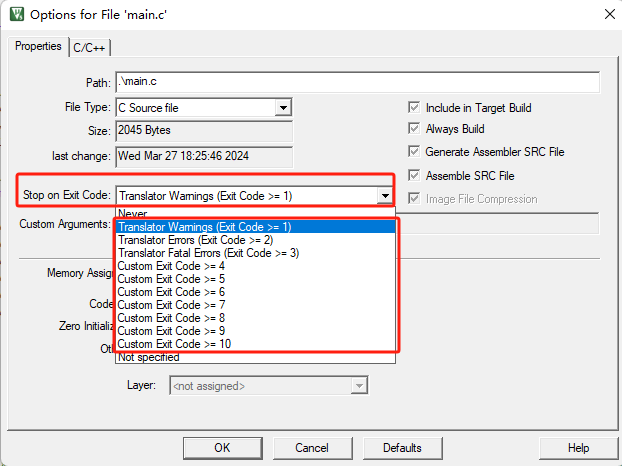Image resolution: width=622 pixels, height=466 pixels.
Task: Collapse the Stop on Exit Code dropdown
Action: (x=383, y=196)
